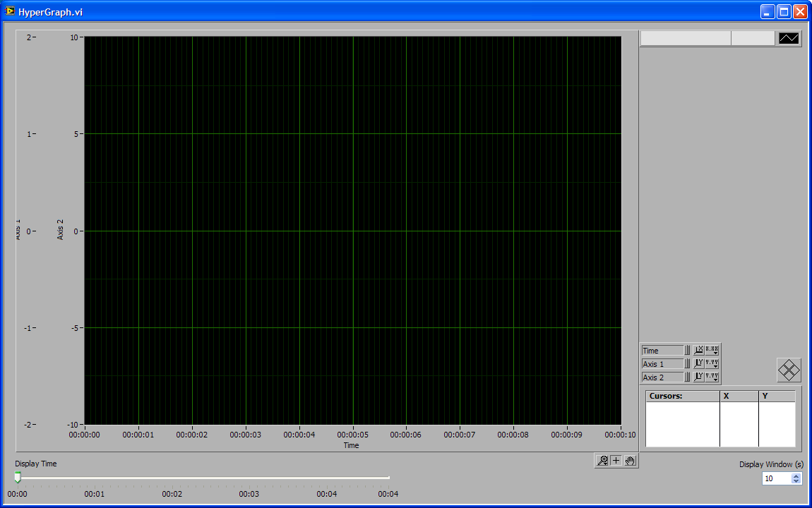Click Display Time slider track near 00:02
812x508 pixels.
(x=172, y=478)
